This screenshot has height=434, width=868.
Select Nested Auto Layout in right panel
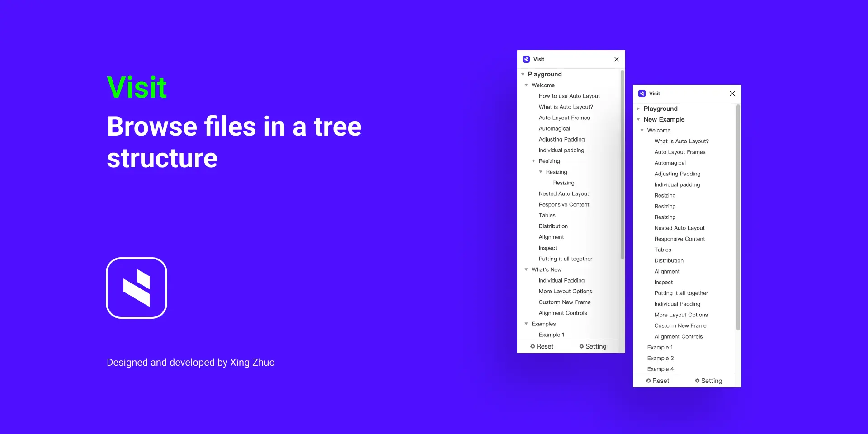[x=679, y=228]
